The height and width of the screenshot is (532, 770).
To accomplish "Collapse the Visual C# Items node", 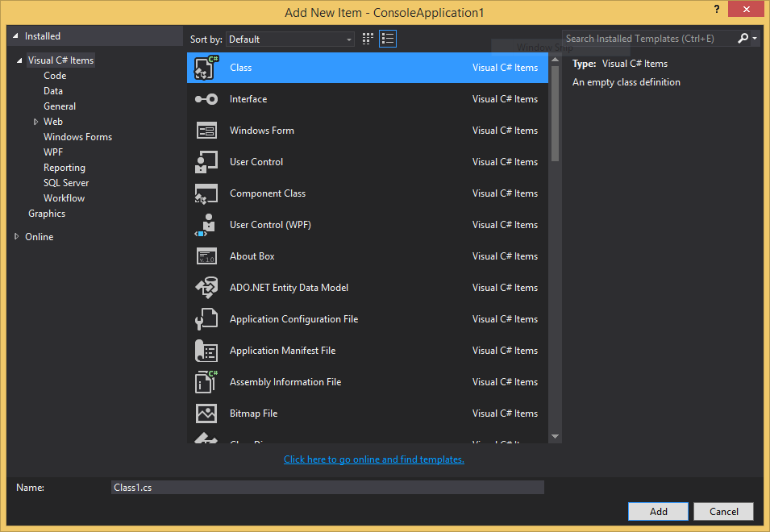I will (x=19, y=60).
